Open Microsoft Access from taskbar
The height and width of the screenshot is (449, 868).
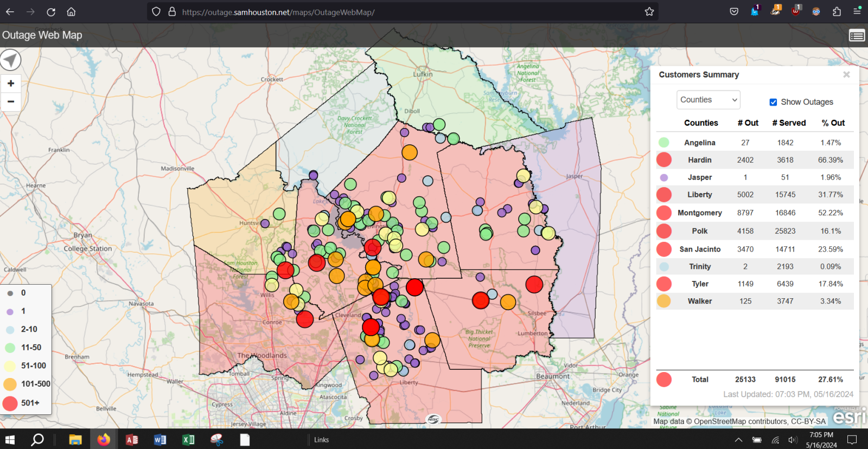(132, 440)
